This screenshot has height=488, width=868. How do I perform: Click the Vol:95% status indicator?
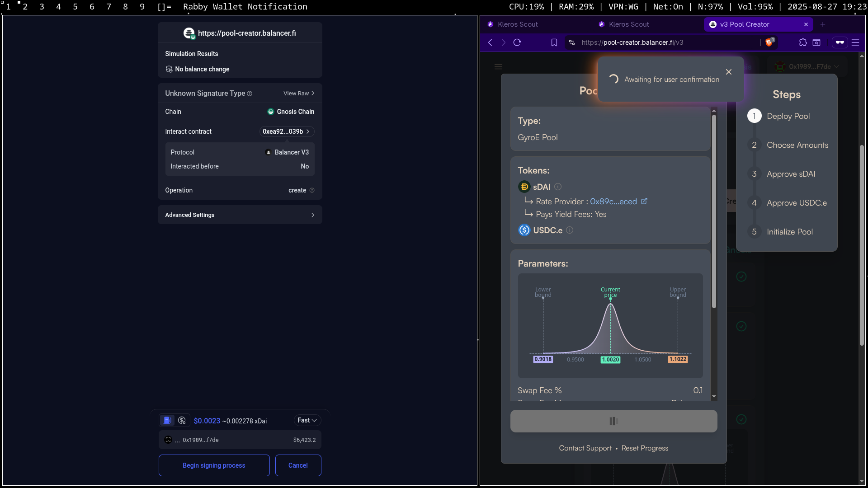(755, 7)
